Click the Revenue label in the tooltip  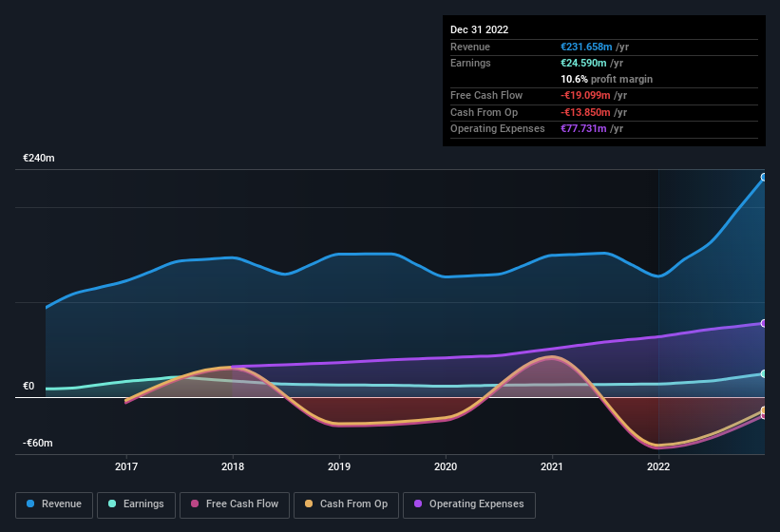470,47
